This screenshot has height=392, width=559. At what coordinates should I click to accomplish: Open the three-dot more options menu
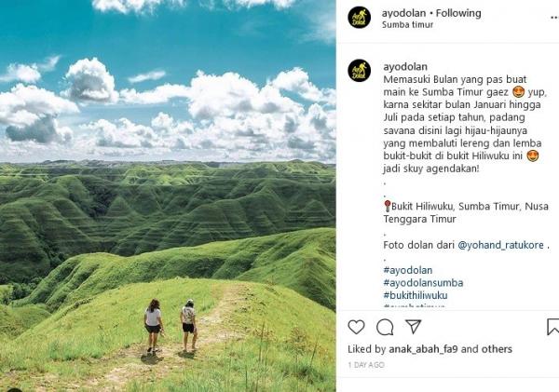(554, 18)
